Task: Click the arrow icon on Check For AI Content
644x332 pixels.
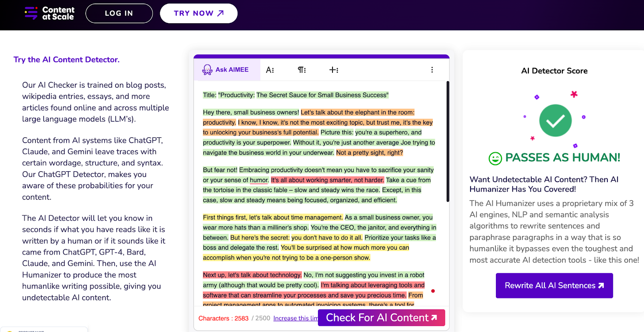Action: click(434, 318)
